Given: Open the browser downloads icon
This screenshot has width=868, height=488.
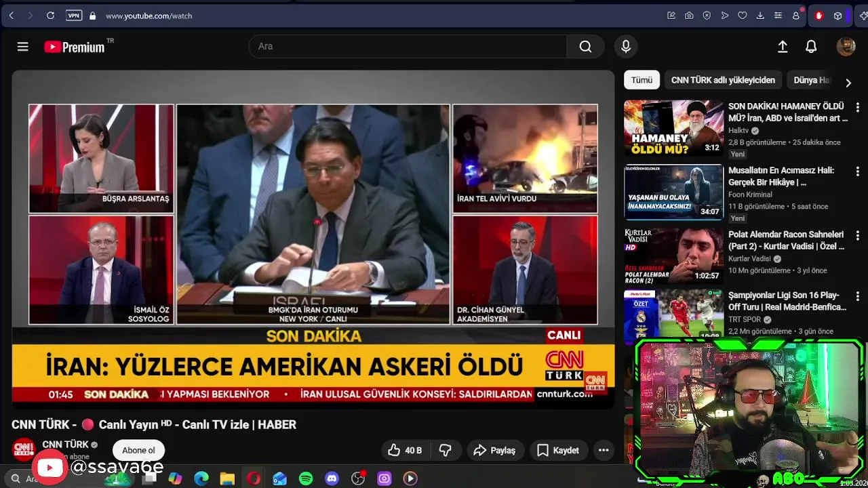Looking at the screenshot, I should pyautogui.click(x=760, y=16).
